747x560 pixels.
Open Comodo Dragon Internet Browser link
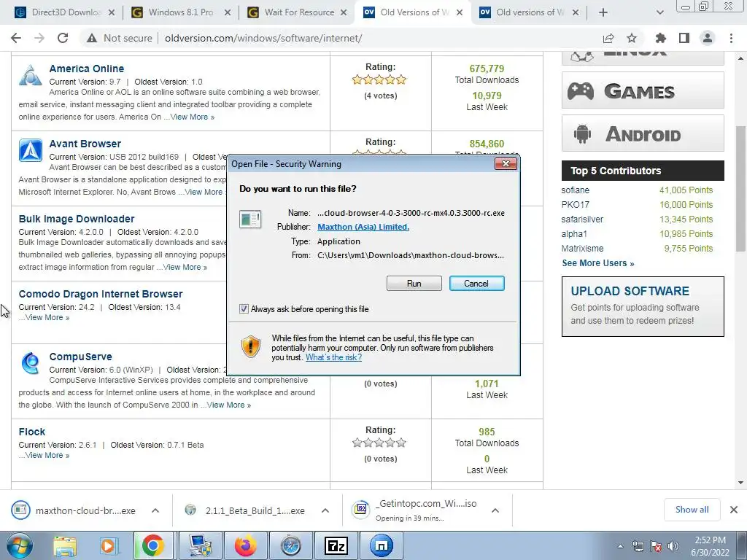[101, 295]
